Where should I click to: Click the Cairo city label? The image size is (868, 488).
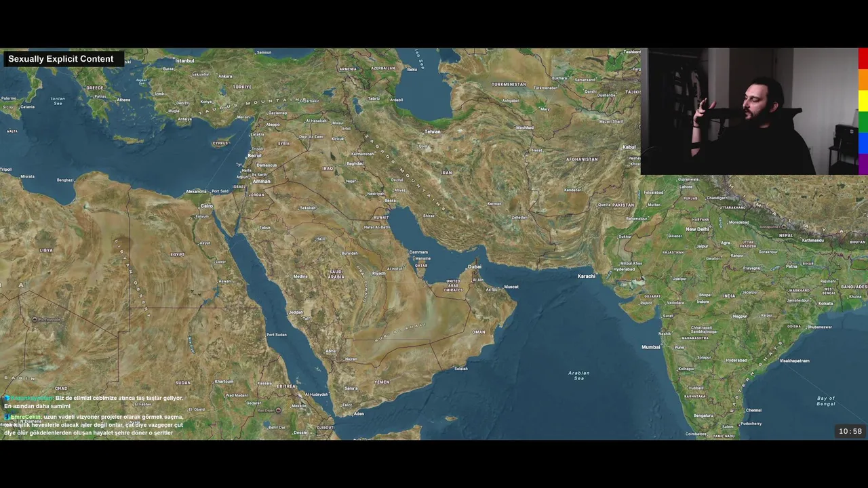(207, 206)
